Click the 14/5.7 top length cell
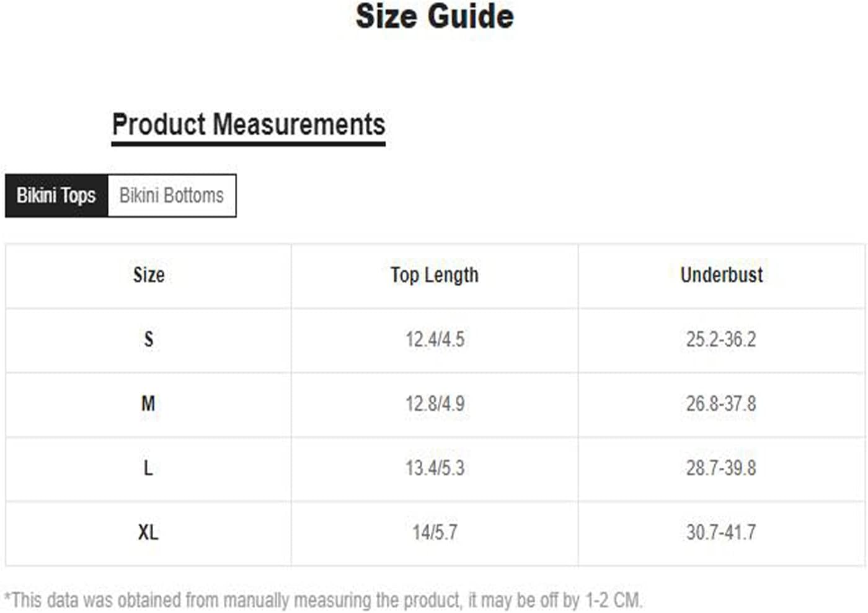 coord(435,533)
